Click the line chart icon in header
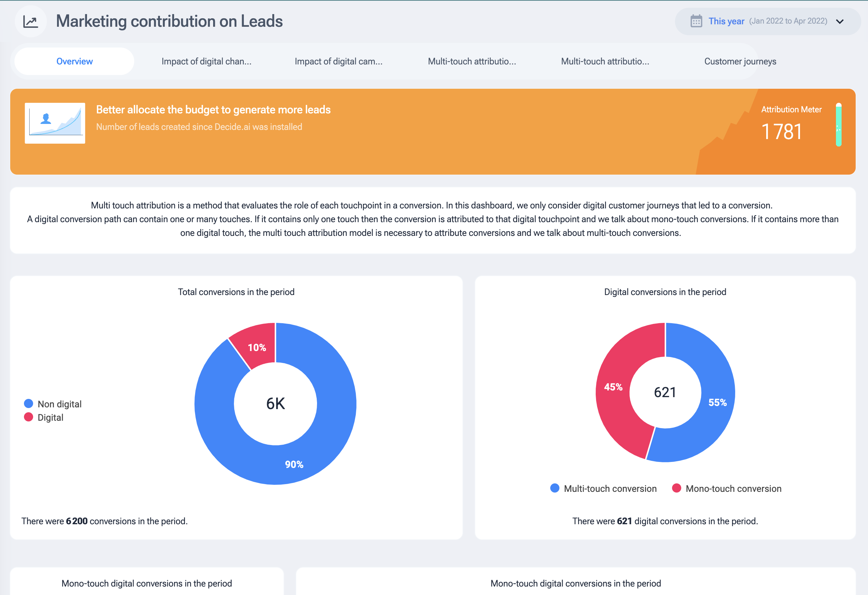 pyautogui.click(x=30, y=21)
